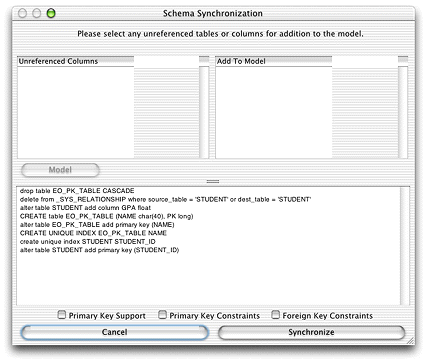Viewport: 427px width, 364px height.
Task: Select the 'CREATE table EO_PK_TABLE' statement line
Action: pyautogui.click(x=106, y=216)
